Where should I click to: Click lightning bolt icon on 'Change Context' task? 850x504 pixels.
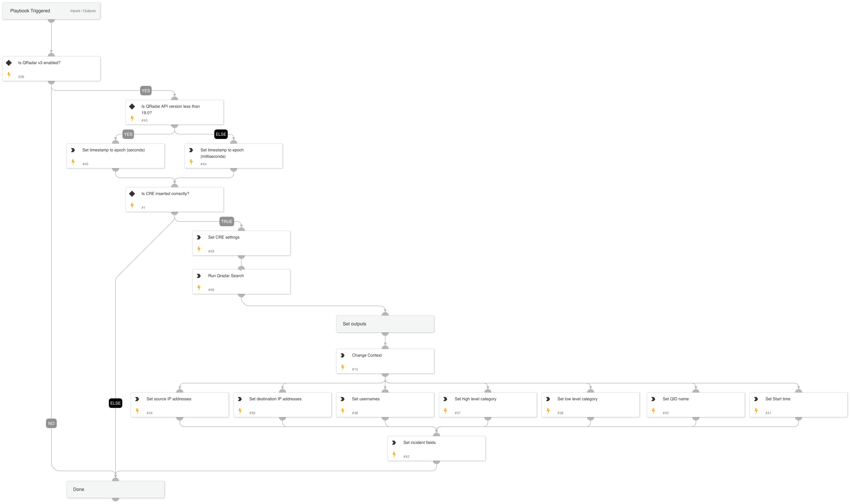(343, 367)
